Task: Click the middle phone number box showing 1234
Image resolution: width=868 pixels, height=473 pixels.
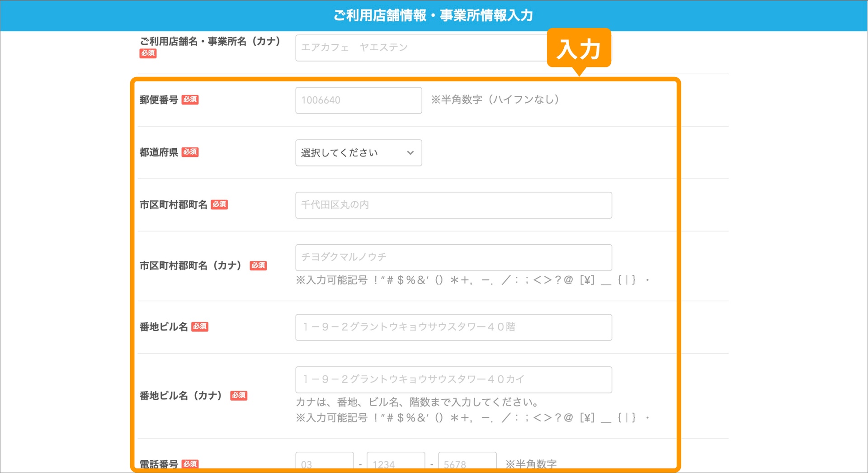Action: pos(396,462)
